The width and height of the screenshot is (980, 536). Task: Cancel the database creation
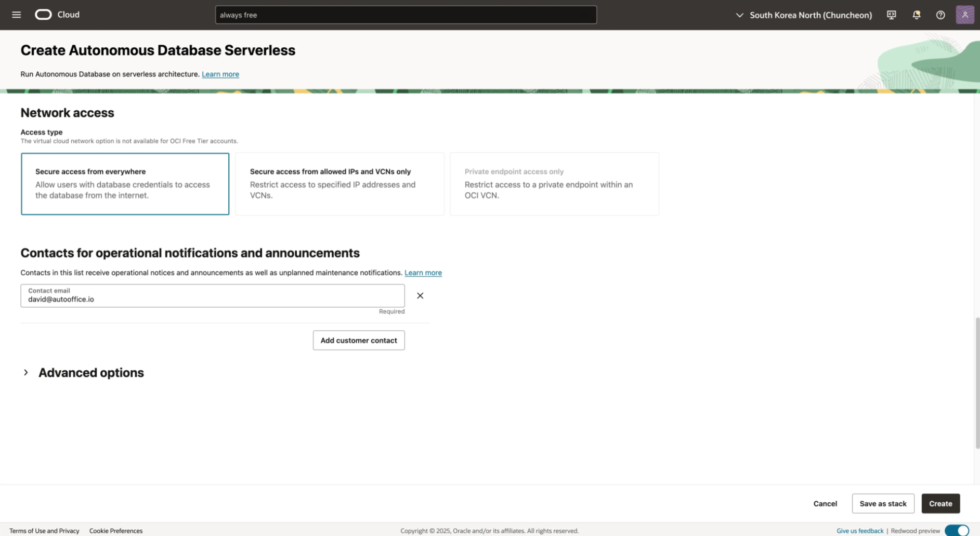pos(825,504)
